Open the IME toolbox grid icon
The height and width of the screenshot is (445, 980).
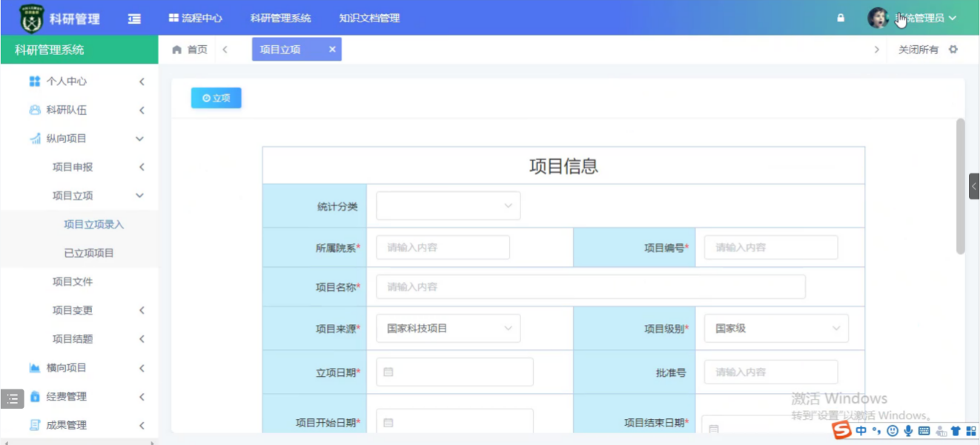(970, 431)
